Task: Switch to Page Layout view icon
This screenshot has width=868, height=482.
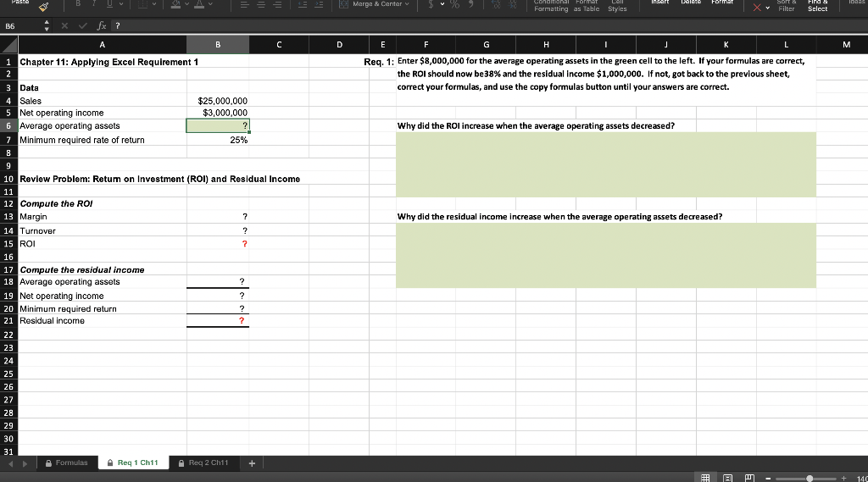Action: (727, 478)
